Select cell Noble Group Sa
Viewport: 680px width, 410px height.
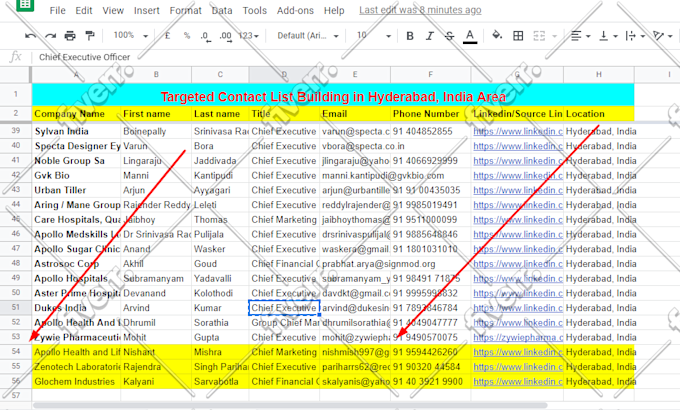click(x=76, y=161)
